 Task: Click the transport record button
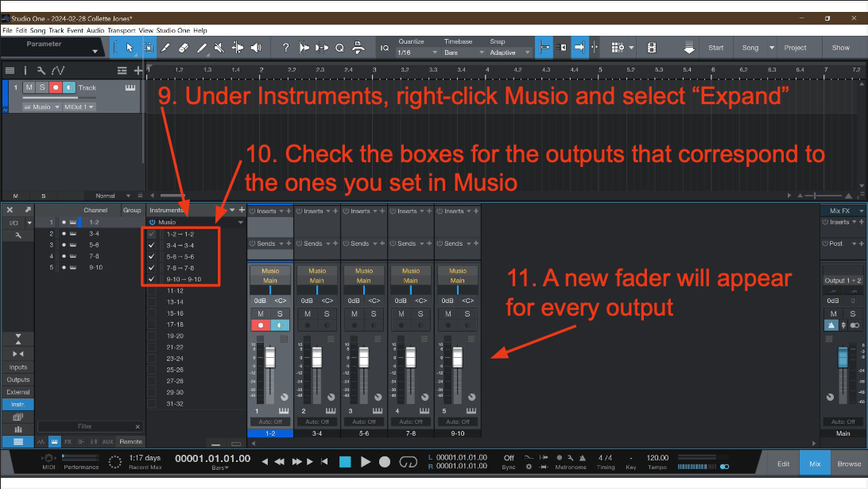click(x=385, y=462)
